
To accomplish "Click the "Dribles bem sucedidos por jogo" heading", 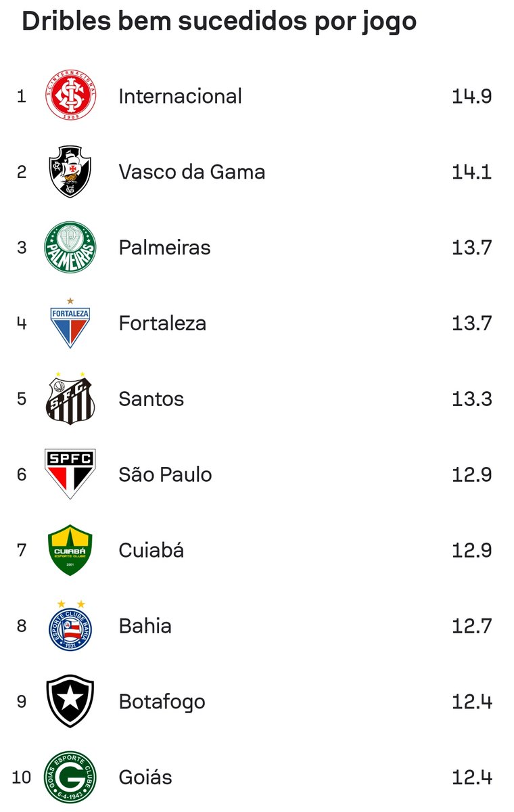I will tap(219, 22).
